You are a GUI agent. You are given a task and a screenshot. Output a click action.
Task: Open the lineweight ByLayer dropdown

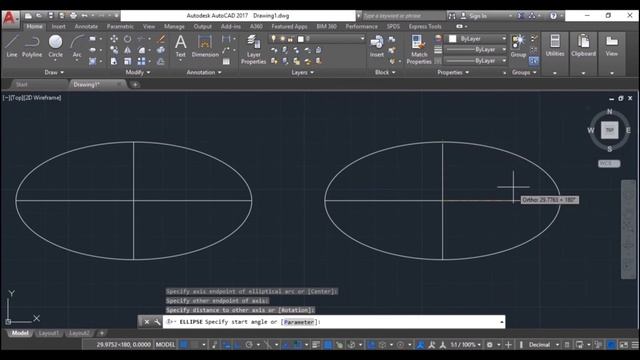click(504, 50)
